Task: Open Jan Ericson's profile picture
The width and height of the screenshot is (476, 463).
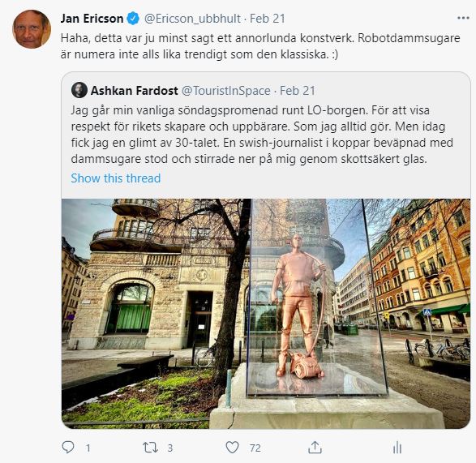Action: (32, 29)
